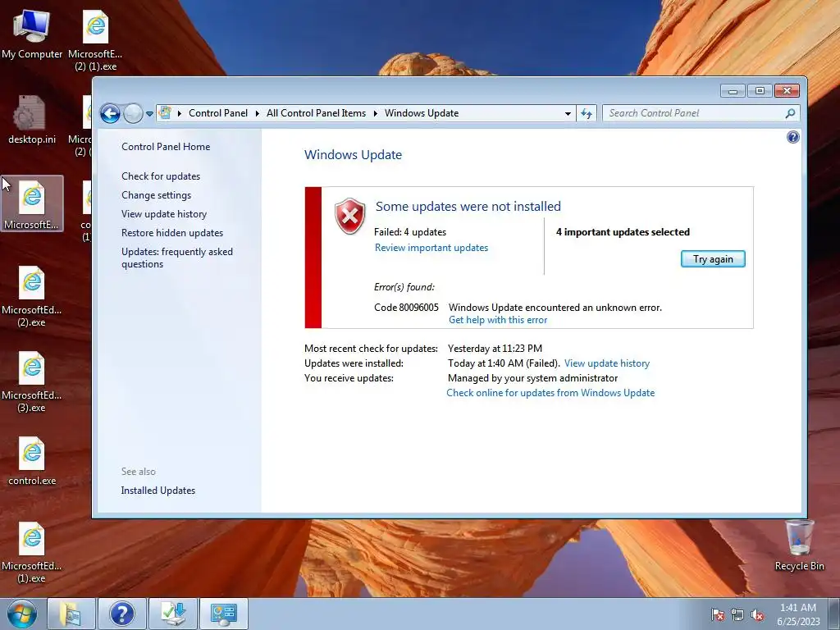840x630 pixels.
Task: Select MicrosoftEd... (1).exe desktop icon
Action: pos(32,552)
